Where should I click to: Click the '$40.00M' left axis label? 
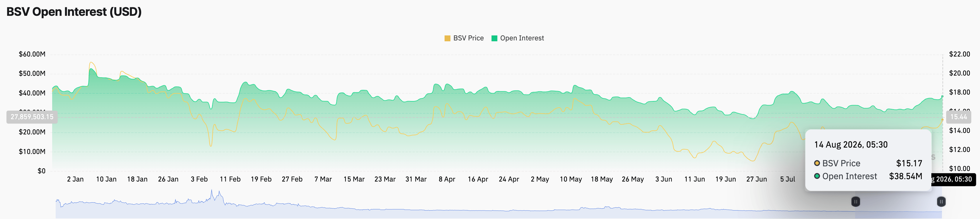[32, 93]
